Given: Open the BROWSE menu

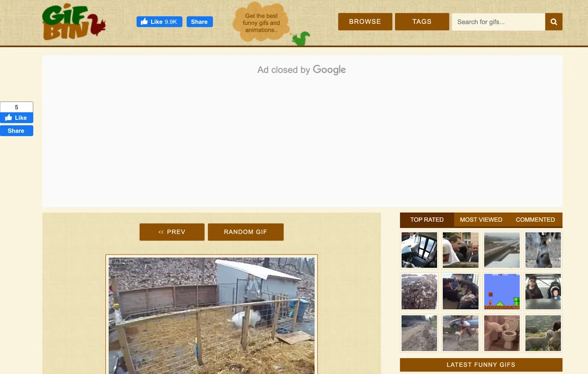Looking at the screenshot, I should (x=365, y=22).
